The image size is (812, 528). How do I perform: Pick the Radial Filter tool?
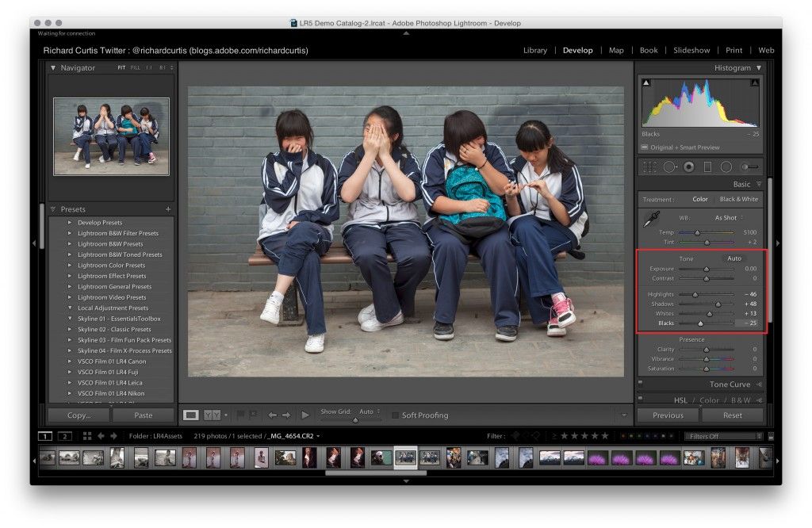[726, 167]
